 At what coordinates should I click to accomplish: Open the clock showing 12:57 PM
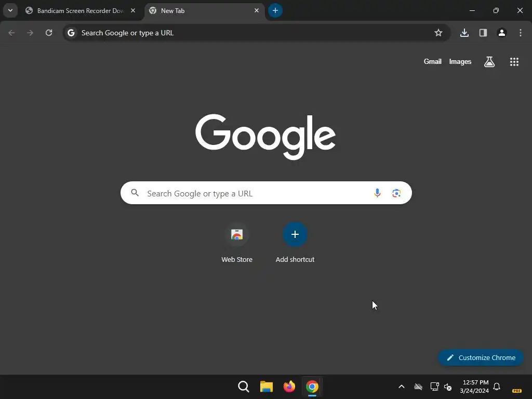tap(475, 387)
